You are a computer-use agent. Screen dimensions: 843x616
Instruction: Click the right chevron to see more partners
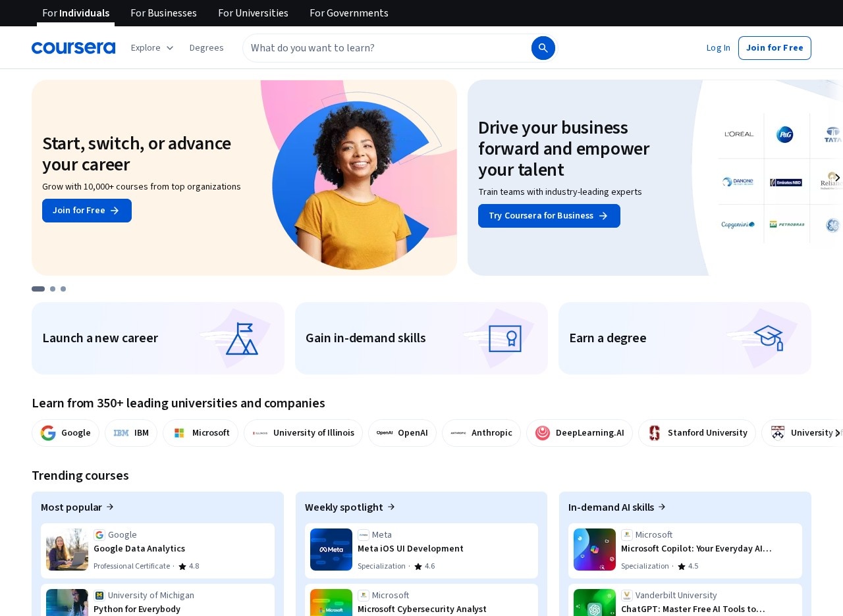pos(837,433)
